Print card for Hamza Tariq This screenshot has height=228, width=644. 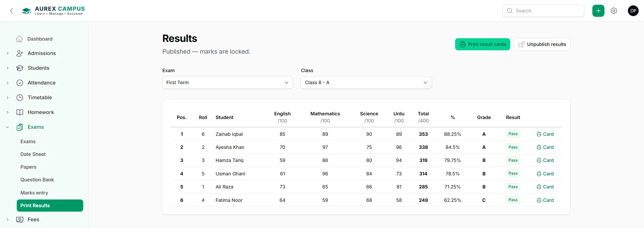(545, 160)
